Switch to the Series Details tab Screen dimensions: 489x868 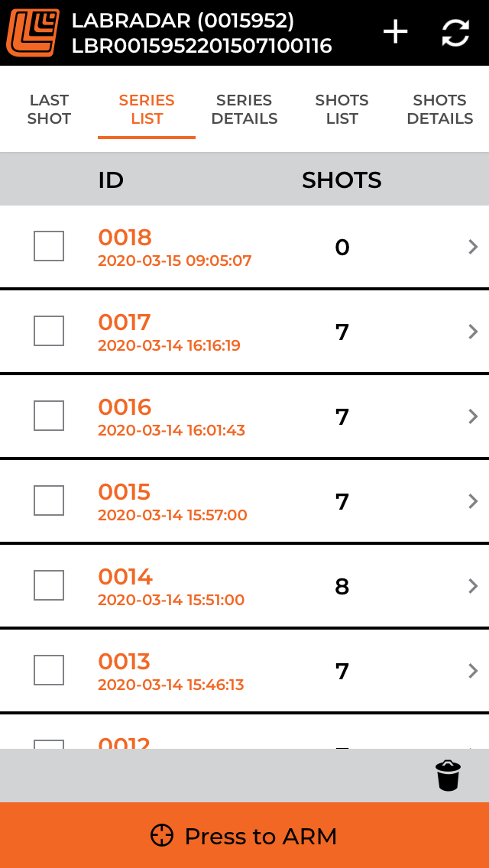(244, 109)
